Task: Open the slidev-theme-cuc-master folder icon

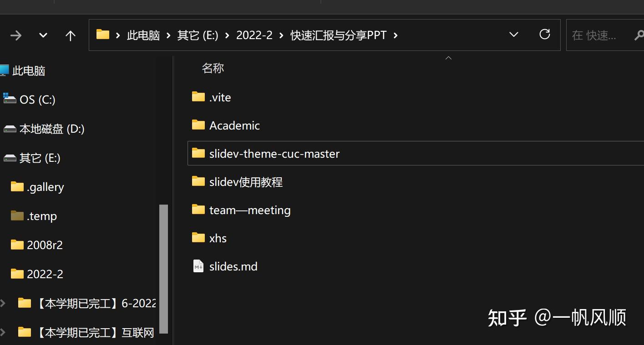Action: coord(198,153)
